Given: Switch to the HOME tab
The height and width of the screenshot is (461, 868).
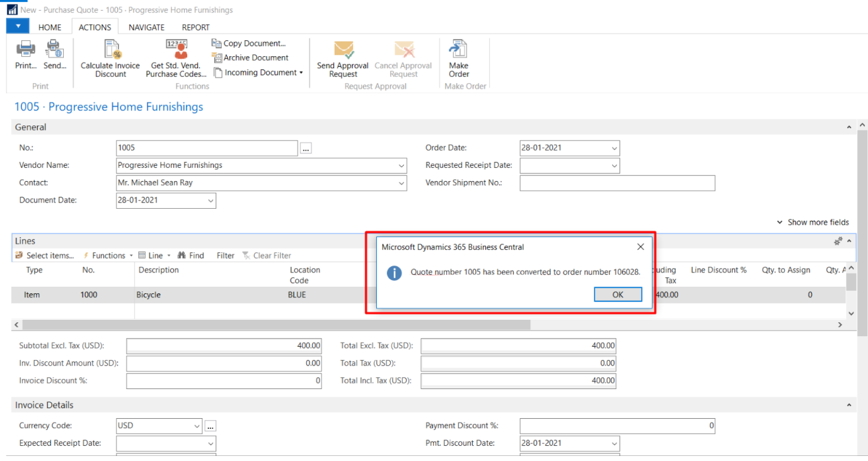Looking at the screenshot, I should click(50, 27).
